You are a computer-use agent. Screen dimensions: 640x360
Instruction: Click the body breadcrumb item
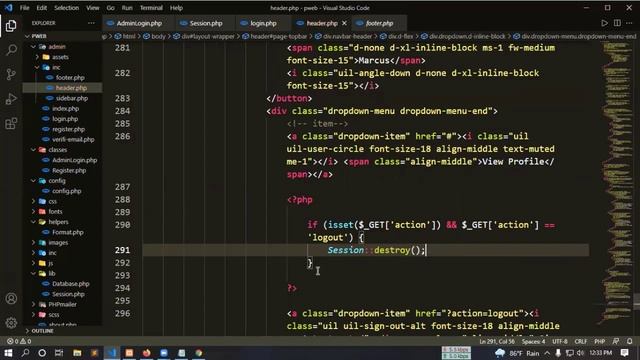(x=158, y=36)
